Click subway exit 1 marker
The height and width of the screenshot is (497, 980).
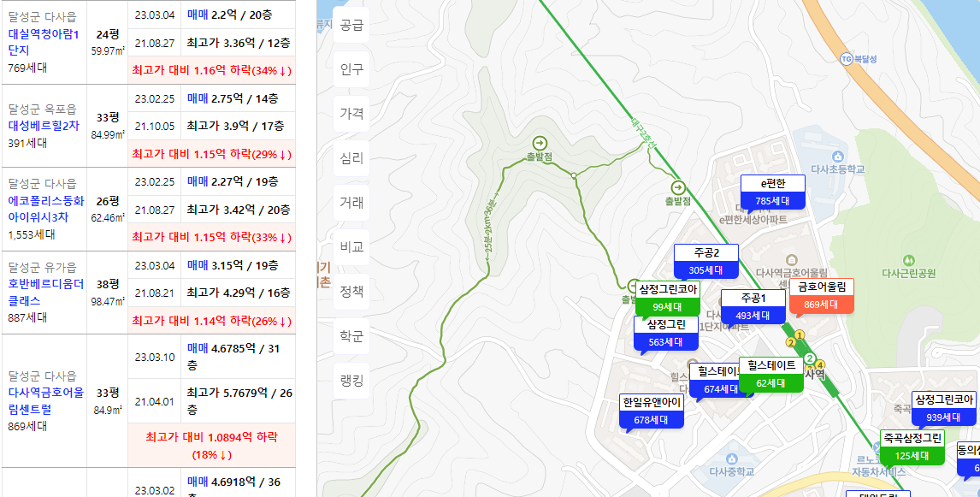(x=799, y=335)
